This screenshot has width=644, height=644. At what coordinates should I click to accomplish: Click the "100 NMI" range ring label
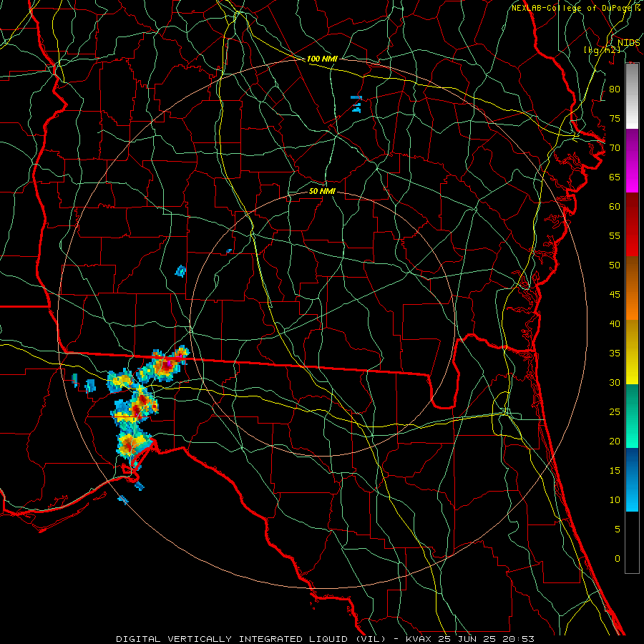click(x=322, y=59)
